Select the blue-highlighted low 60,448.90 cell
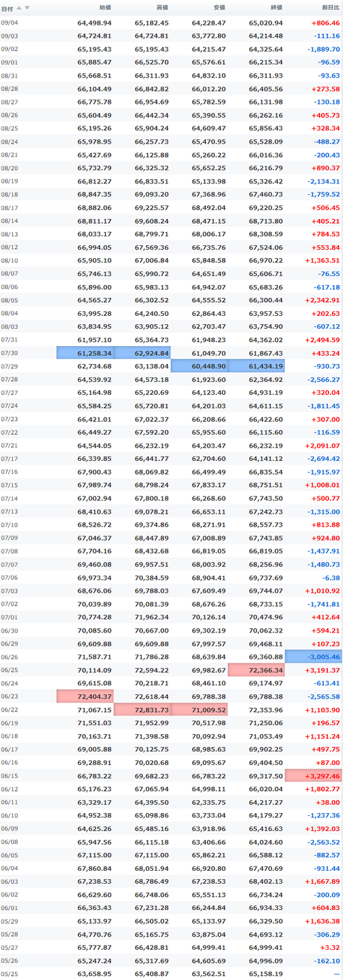The image size is (343, 980). click(199, 366)
